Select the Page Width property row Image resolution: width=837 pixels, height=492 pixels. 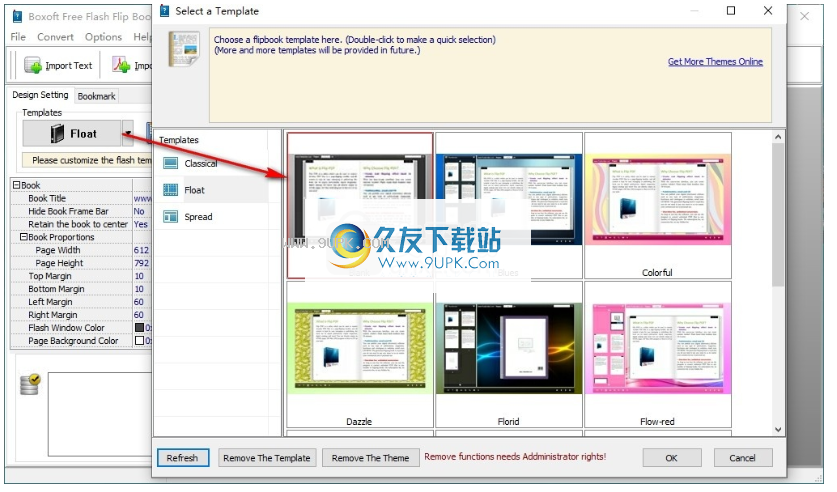[x=81, y=250]
